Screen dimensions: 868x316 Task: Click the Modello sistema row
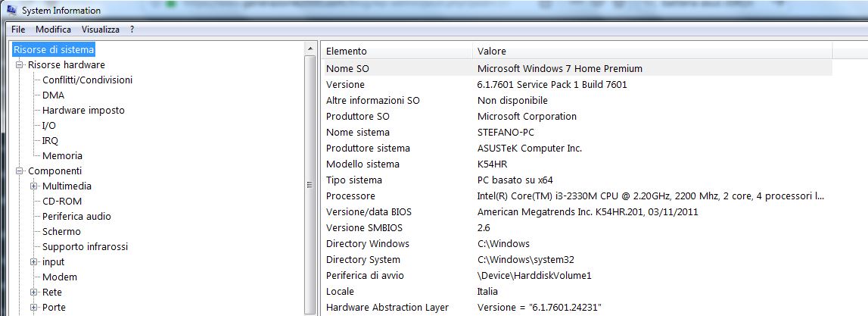coord(577,164)
